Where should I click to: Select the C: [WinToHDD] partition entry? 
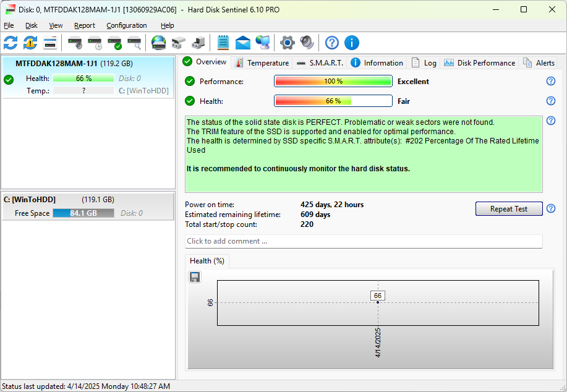pyautogui.click(x=88, y=207)
